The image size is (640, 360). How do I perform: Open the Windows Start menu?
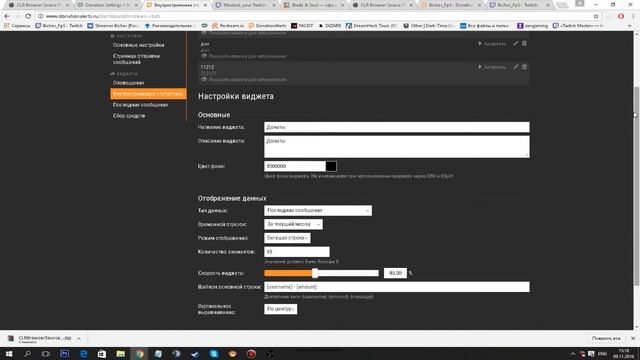[x=9, y=354]
